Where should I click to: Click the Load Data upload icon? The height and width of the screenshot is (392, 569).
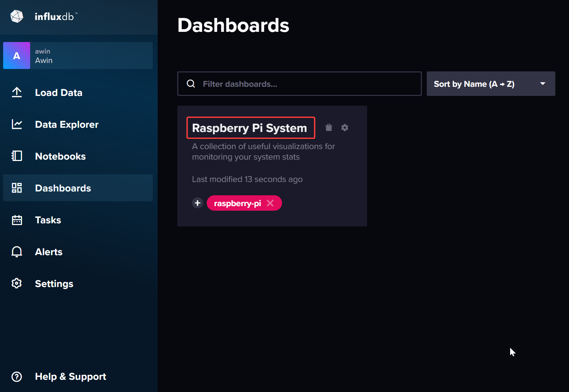point(16,92)
